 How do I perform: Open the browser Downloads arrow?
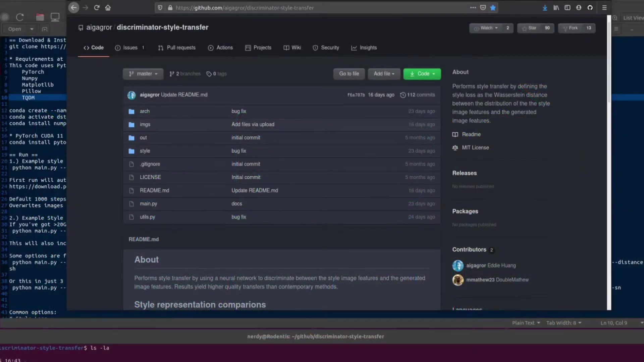pos(545,7)
